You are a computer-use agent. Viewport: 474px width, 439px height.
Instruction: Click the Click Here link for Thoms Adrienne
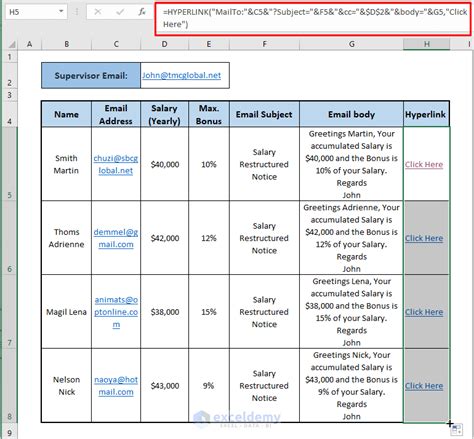(x=424, y=238)
